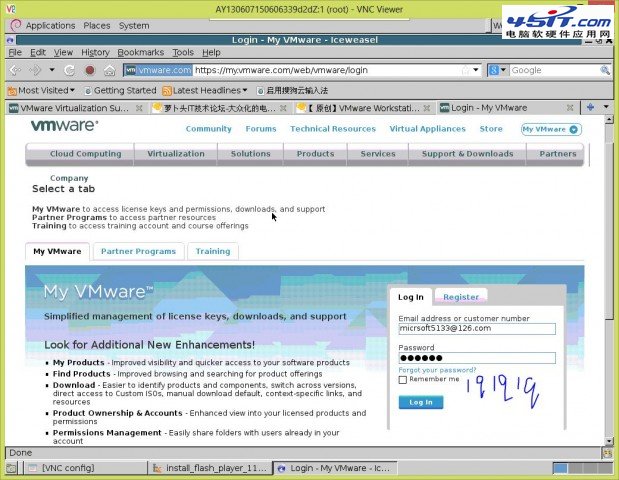
Task: Switch to VNC config taskbar window
Action: point(86,468)
